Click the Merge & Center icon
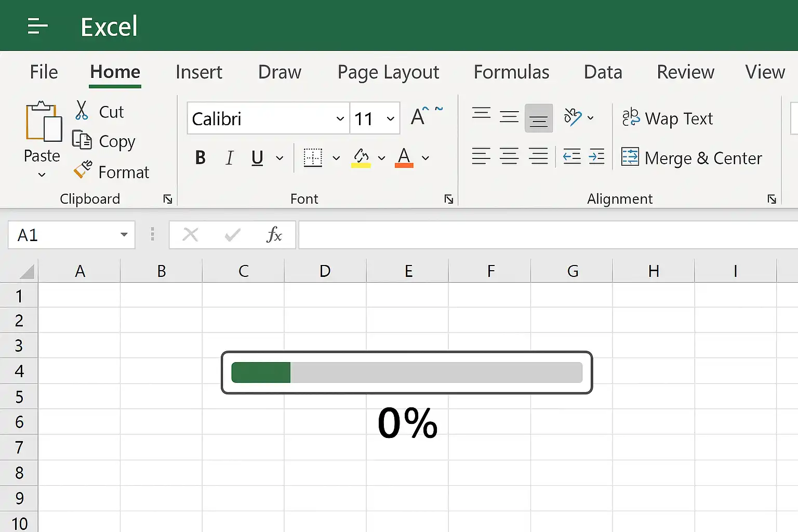This screenshot has width=798, height=532. [630, 157]
